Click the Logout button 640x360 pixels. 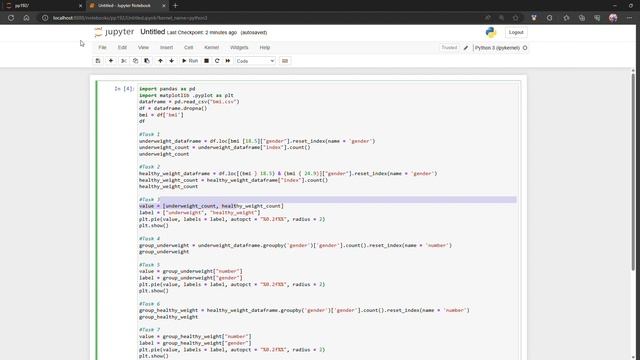(x=516, y=32)
